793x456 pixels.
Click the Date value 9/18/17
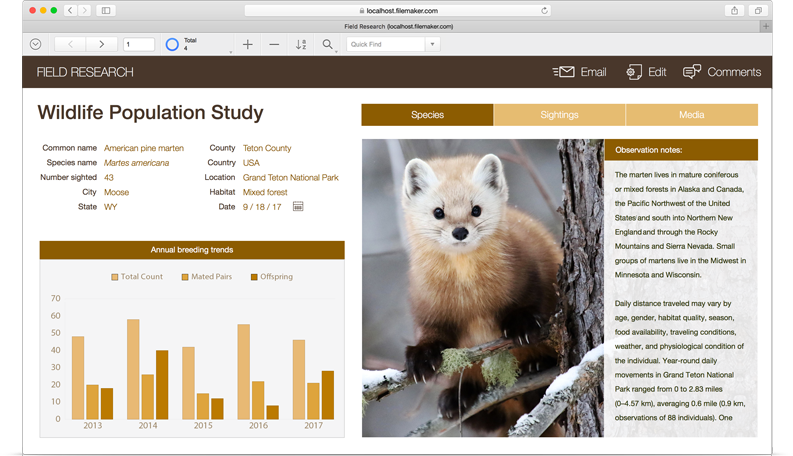pos(262,207)
